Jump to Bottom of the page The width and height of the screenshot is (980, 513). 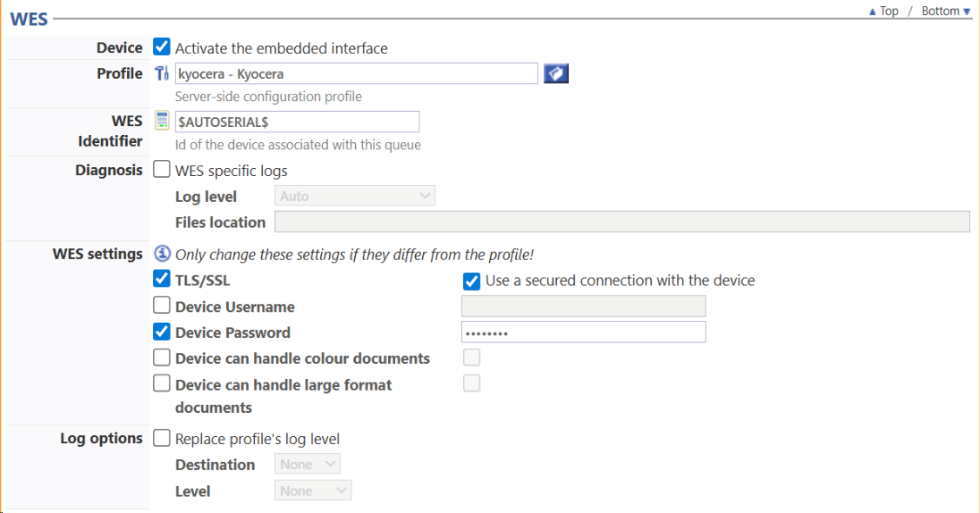(x=945, y=11)
